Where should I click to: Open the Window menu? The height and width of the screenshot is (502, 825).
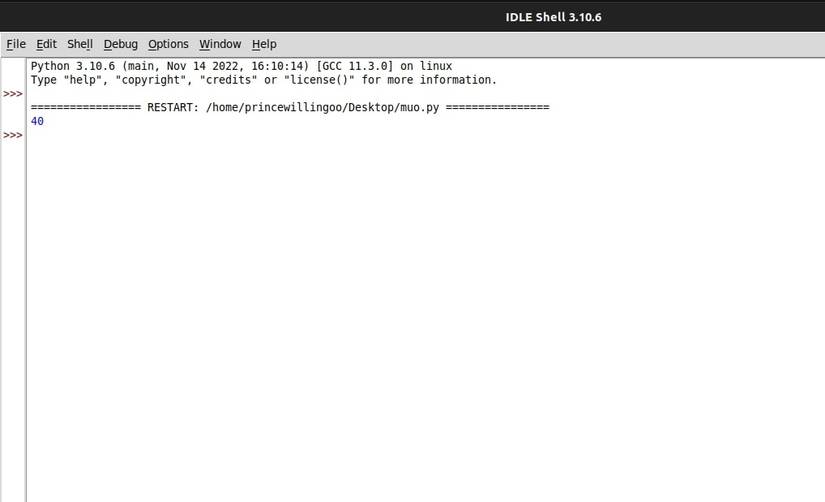(220, 44)
